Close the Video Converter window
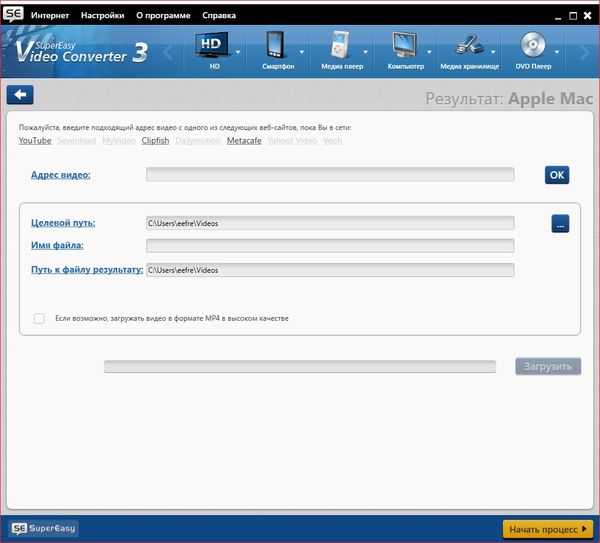 [587, 16]
